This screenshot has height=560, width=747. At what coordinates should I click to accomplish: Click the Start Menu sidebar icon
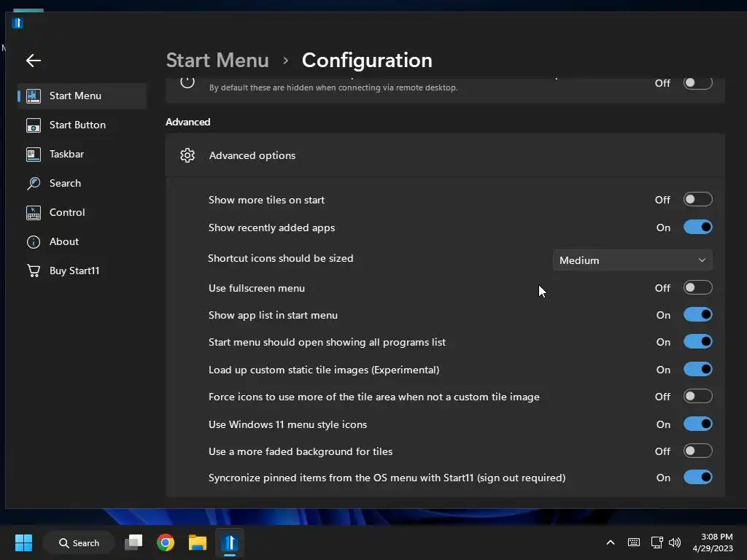tap(34, 96)
